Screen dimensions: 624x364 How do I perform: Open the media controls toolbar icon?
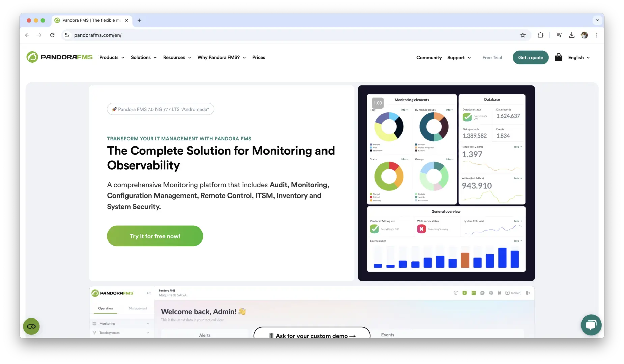559,35
